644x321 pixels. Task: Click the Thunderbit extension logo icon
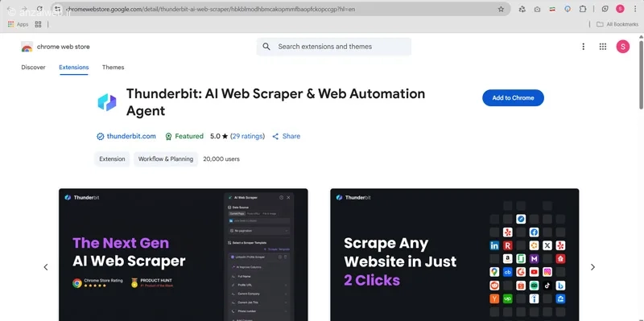107,102
